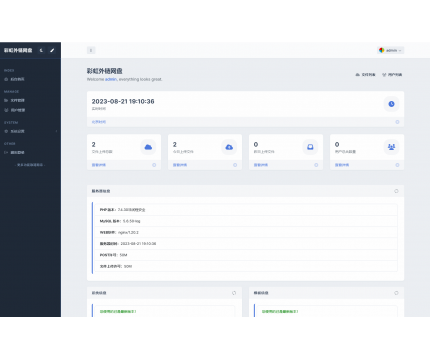This screenshot has height=360, width=430.
Task: Expand the settings item under SYSTEM
Action: pyautogui.click(x=30, y=131)
